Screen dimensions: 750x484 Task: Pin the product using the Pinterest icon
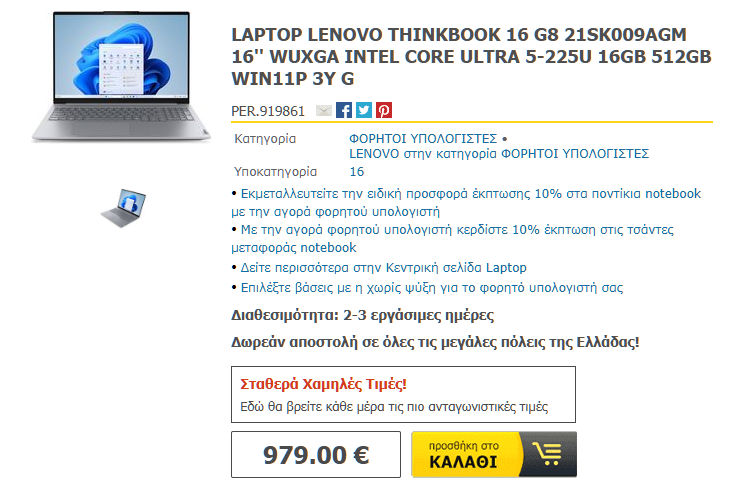tap(384, 110)
